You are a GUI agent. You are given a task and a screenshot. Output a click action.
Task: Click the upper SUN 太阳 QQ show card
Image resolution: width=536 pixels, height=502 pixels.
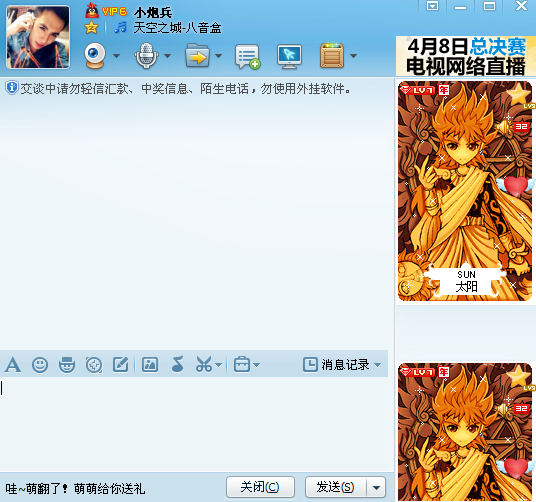point(465,191)
